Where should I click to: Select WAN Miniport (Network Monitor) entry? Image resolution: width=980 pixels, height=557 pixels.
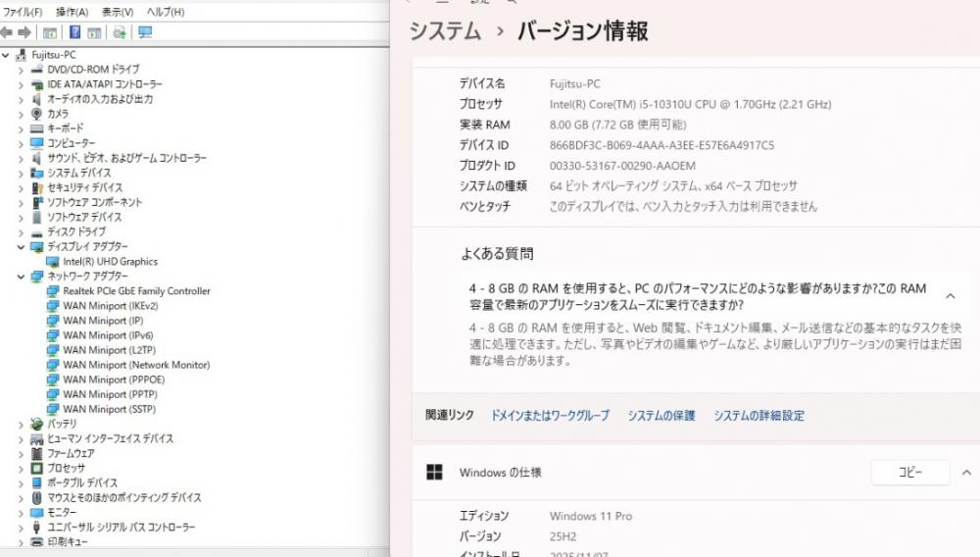coord(135,365)
